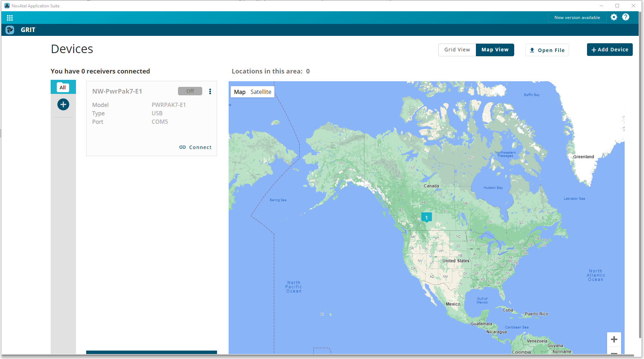
Task: Select the All devices folder
Action: (63, 87)
